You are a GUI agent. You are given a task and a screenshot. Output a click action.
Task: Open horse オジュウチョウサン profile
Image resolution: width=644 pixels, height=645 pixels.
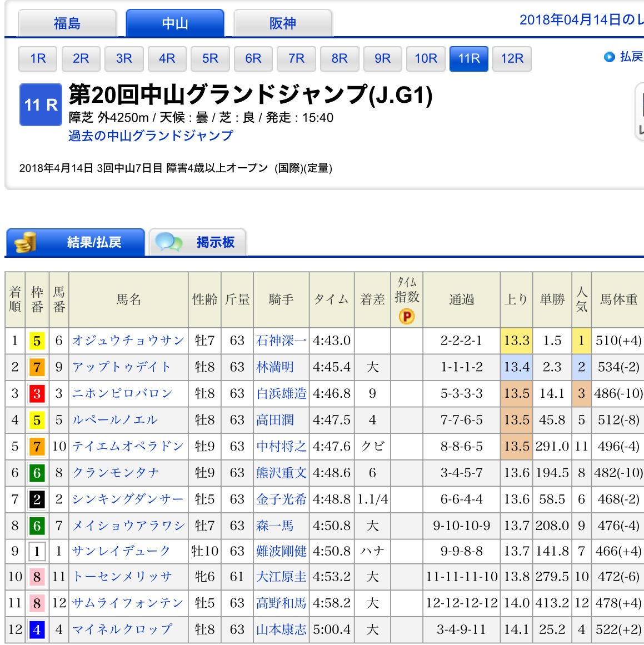(128, 341)
